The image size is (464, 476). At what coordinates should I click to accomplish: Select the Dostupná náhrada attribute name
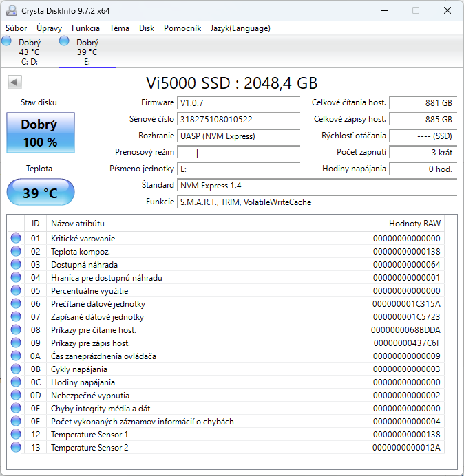[84, 265]
